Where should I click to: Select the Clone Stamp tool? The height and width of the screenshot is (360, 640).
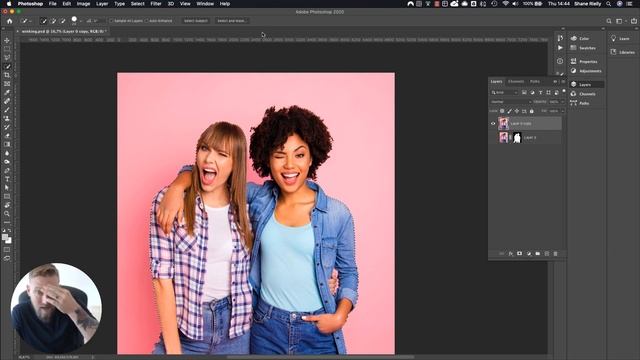(7, 118)
